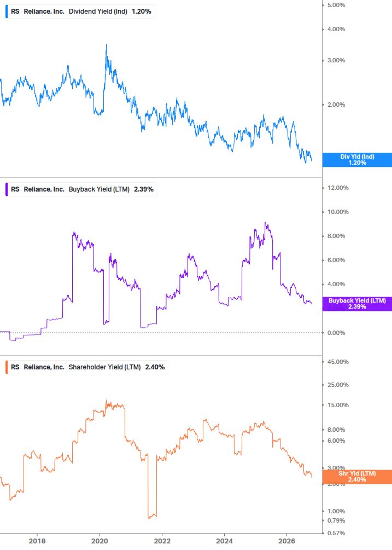Click the 0.00% tick on buyback axis
Screen dimensions: 392x550
point(336,333)
